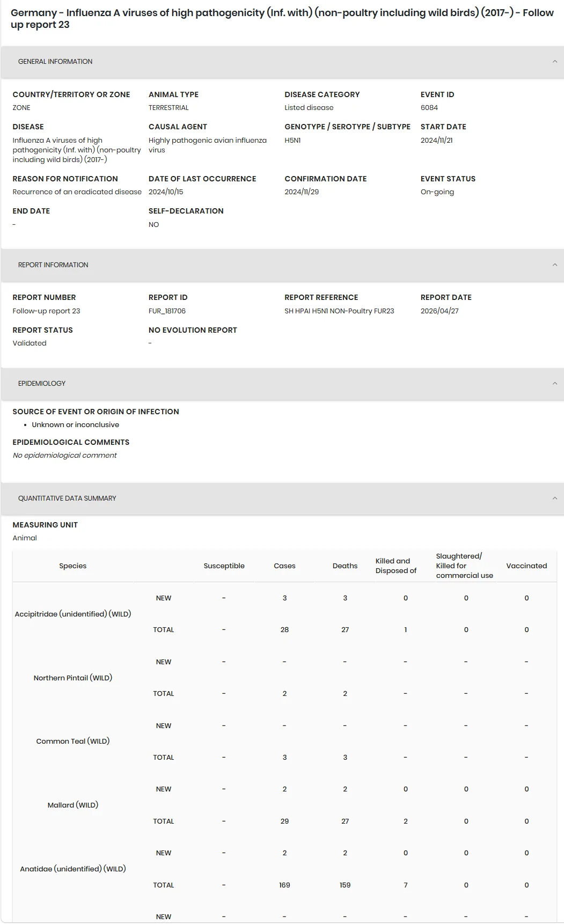Click Mallard total cases value 29
Image resolution: width=564 pixels, height=924 pixels.
pyautogui.click(x=284, y=822)
